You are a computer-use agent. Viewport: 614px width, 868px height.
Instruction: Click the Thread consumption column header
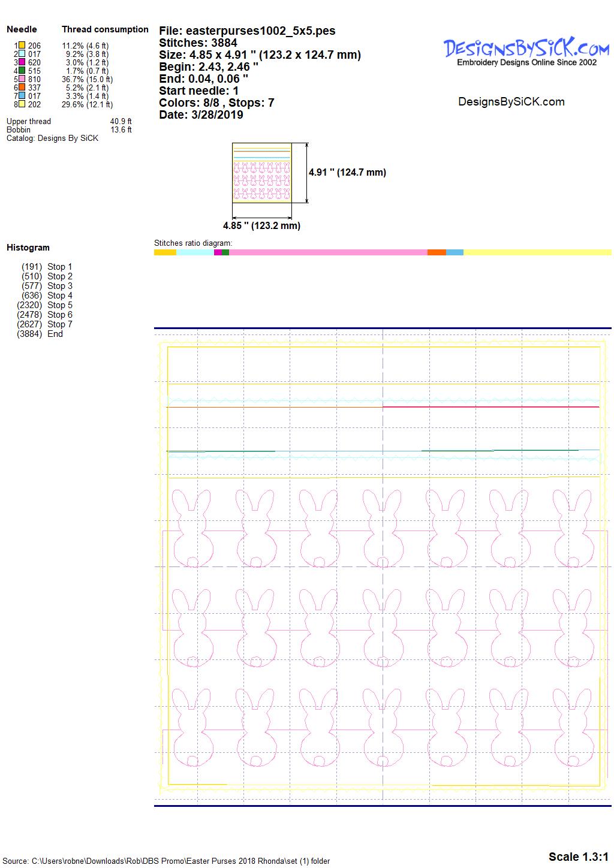105,29
